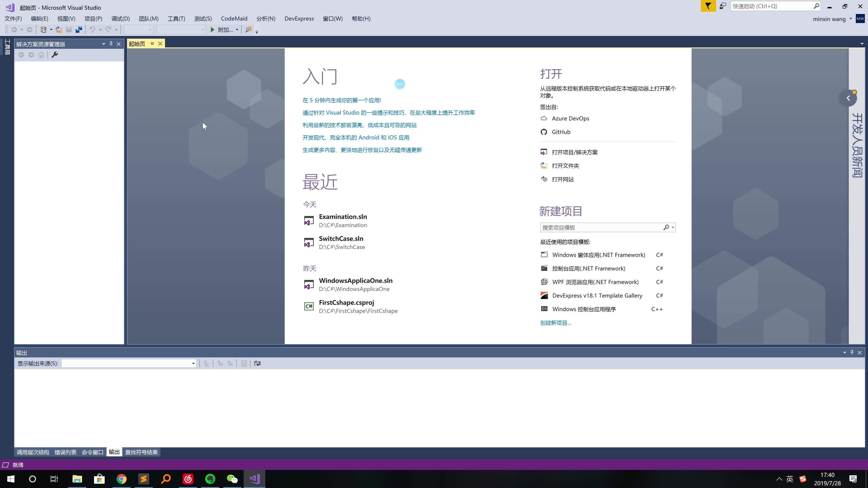
Task: Click Open Folder entry
Action: (x=560, y=166)
